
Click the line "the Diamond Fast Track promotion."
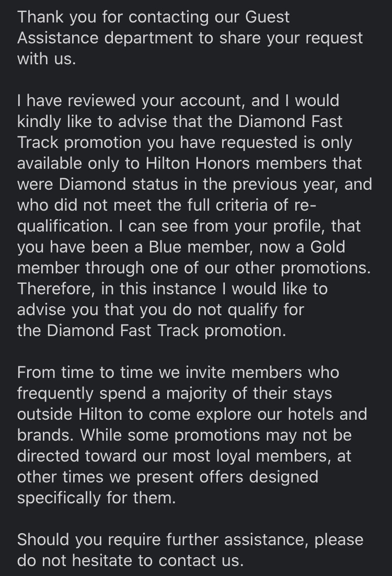152,330
